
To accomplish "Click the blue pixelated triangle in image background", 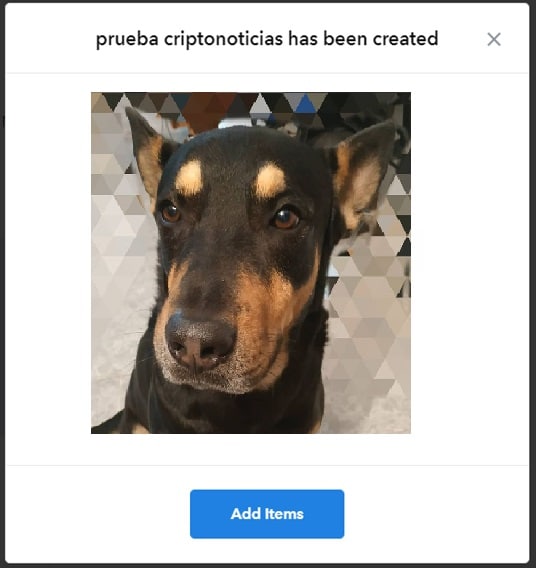I will [305, 104].
